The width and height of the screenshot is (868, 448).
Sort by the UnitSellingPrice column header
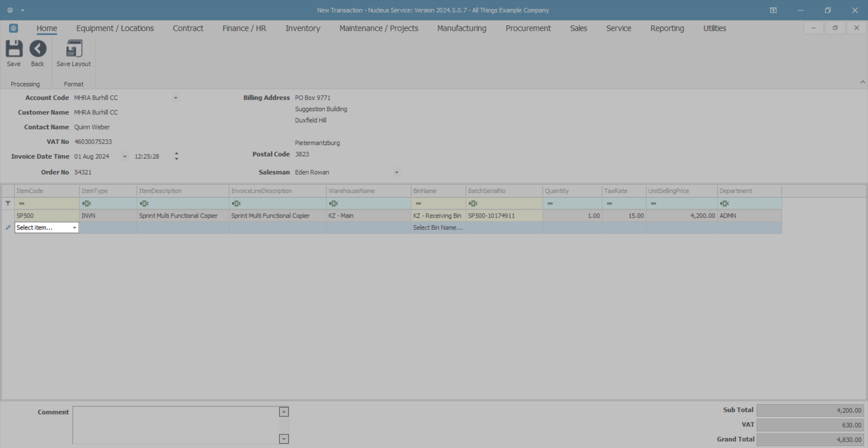tap(682, 191)
